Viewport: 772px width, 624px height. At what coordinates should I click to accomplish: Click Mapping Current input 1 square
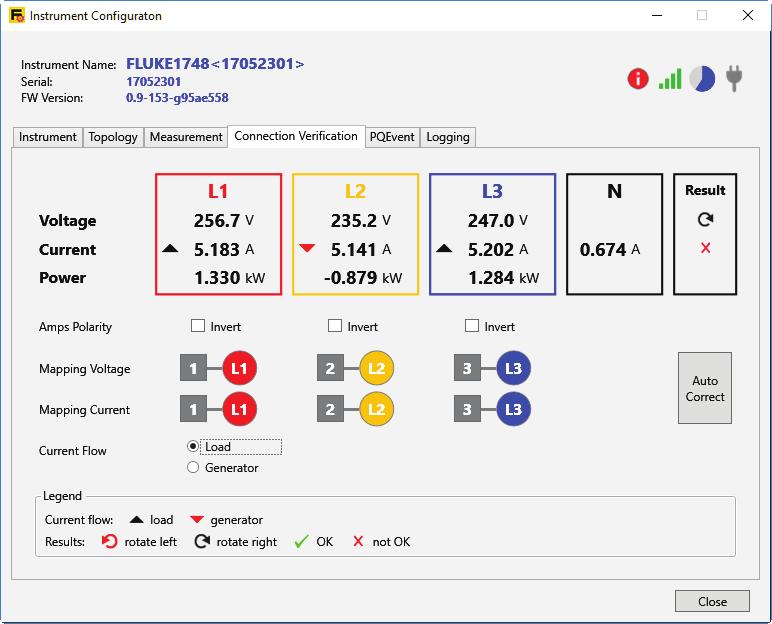coord(193,409)
